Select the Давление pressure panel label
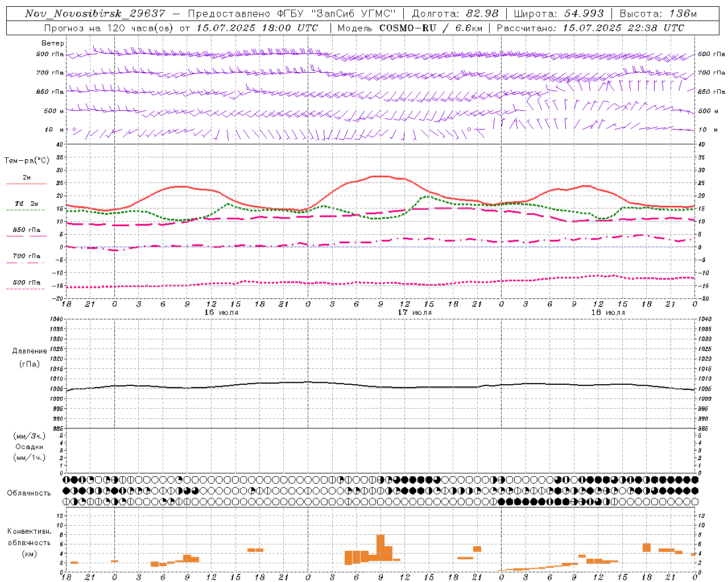 [x=30, y=351]
